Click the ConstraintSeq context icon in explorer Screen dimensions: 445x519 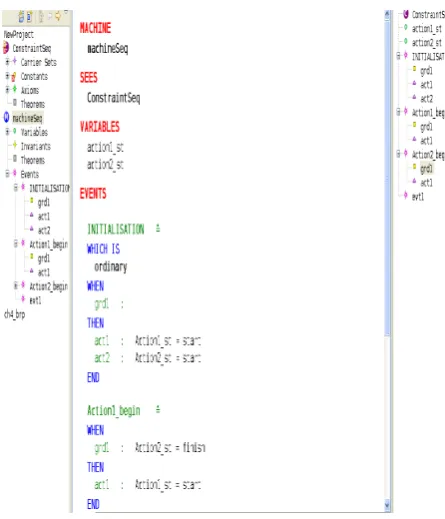[6, 48]
